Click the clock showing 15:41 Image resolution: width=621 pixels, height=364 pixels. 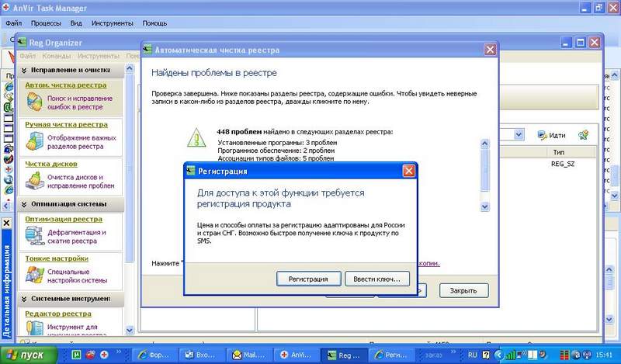(x=604, y=355)
